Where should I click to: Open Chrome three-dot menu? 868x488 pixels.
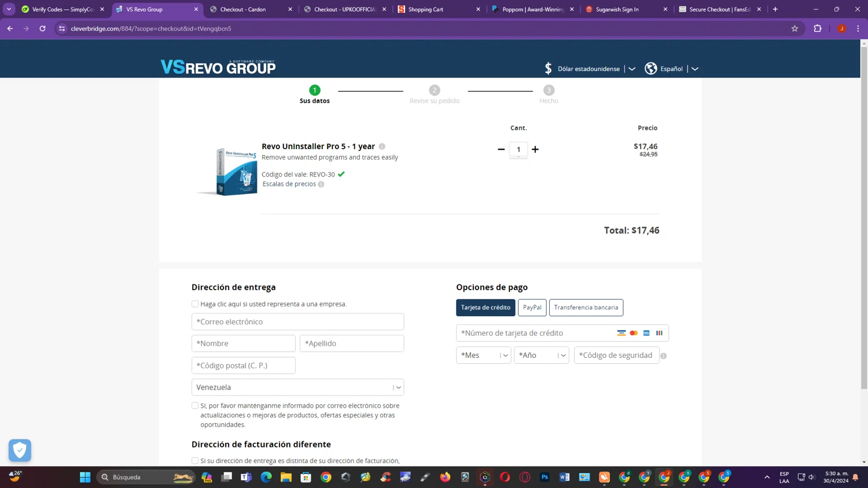coord(858,28)
